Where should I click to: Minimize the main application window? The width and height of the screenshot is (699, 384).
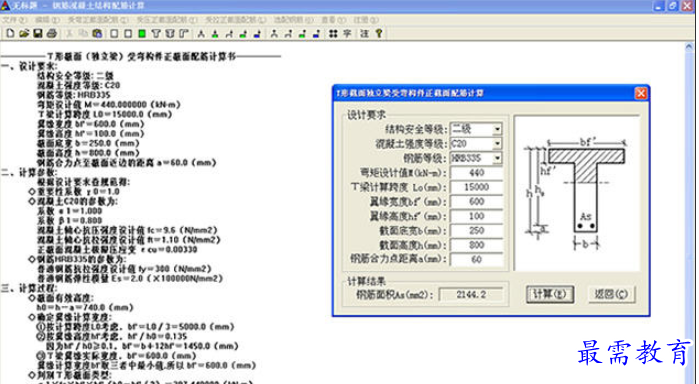pos(659,6)
